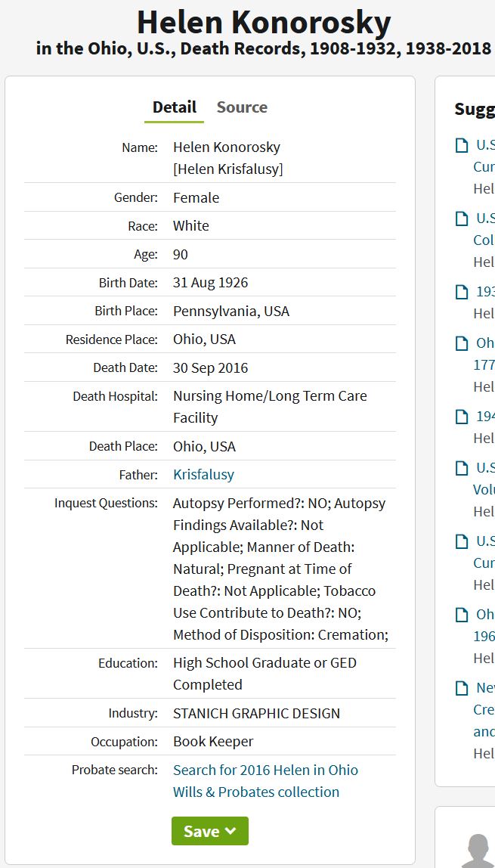Viewport: 495px width, 868px height.
Task: Click the "Helen Konorosky" page heading
Action: coord(264,23)
